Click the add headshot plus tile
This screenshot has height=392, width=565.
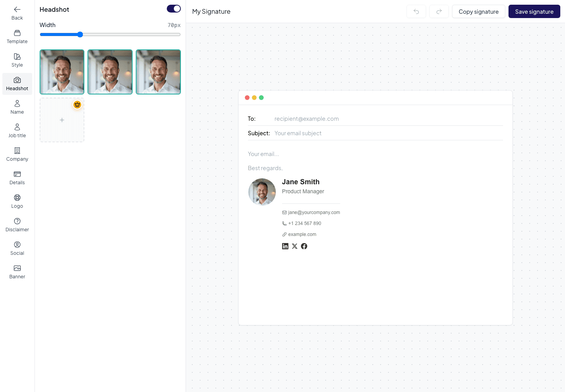62,120
